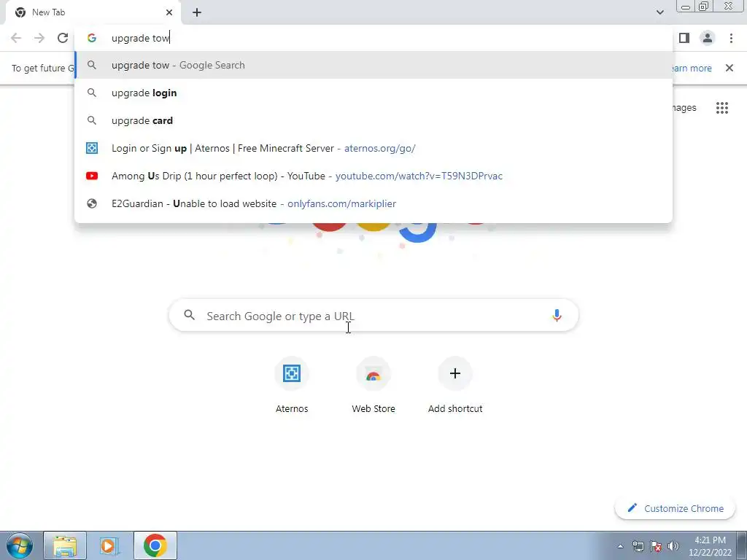Dismiss the notification bar with X
The image size is (747, 560).
[729, 68]
